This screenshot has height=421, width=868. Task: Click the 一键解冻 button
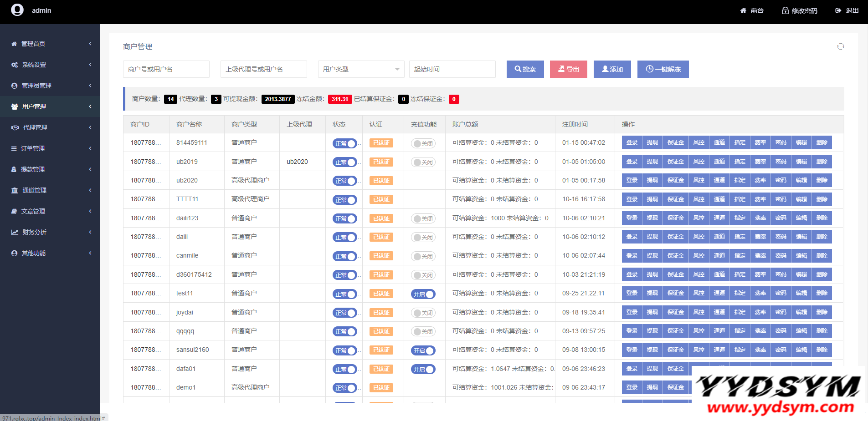pos(663,69)
